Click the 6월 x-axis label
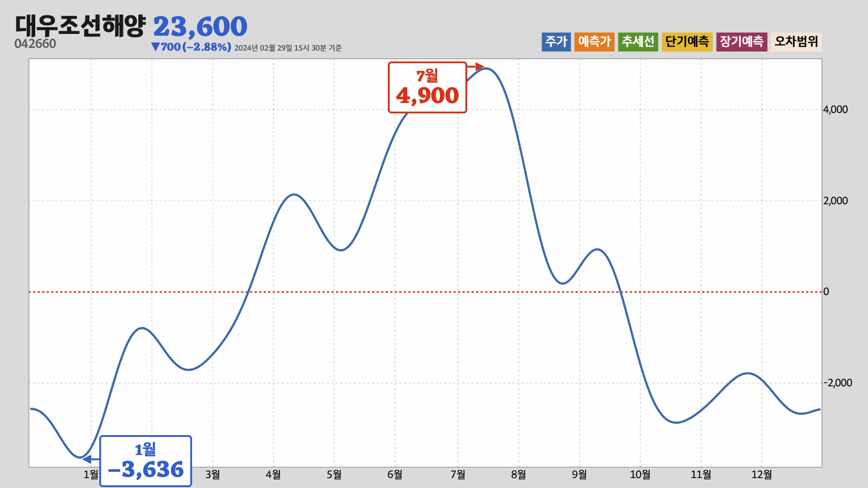Viewport: 868px width, 488px height. [395, 474]
